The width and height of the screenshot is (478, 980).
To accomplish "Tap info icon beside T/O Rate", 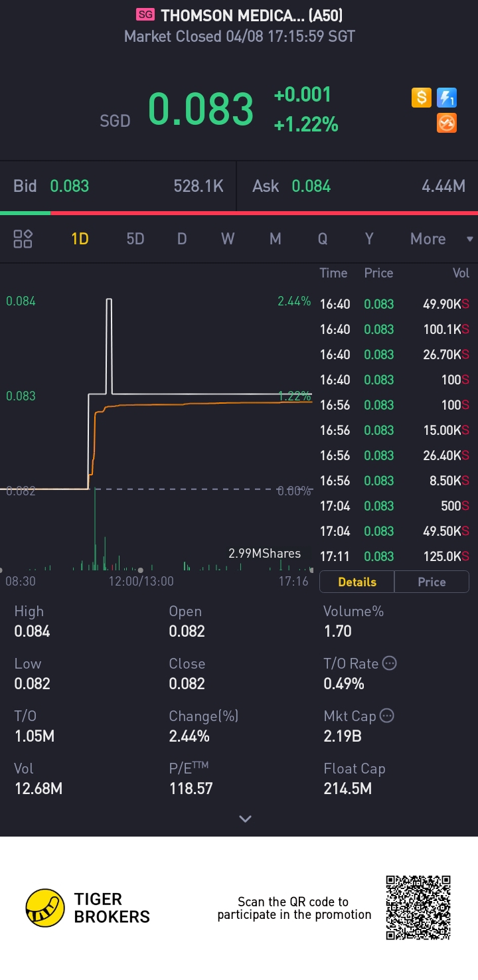I will 390,663.
